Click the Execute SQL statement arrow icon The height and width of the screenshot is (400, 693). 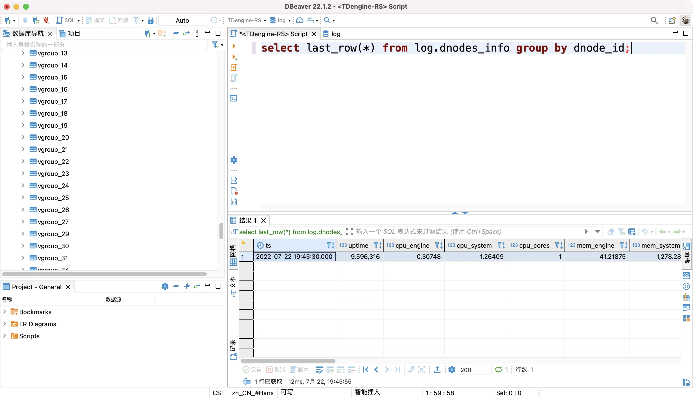tap(234, 48)
